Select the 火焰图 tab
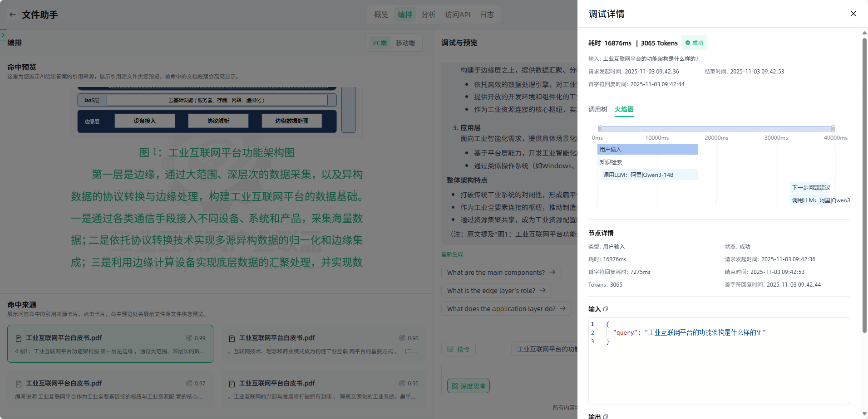Image resolution: width=868 pixels, height=419 pixels. [624, 109]
